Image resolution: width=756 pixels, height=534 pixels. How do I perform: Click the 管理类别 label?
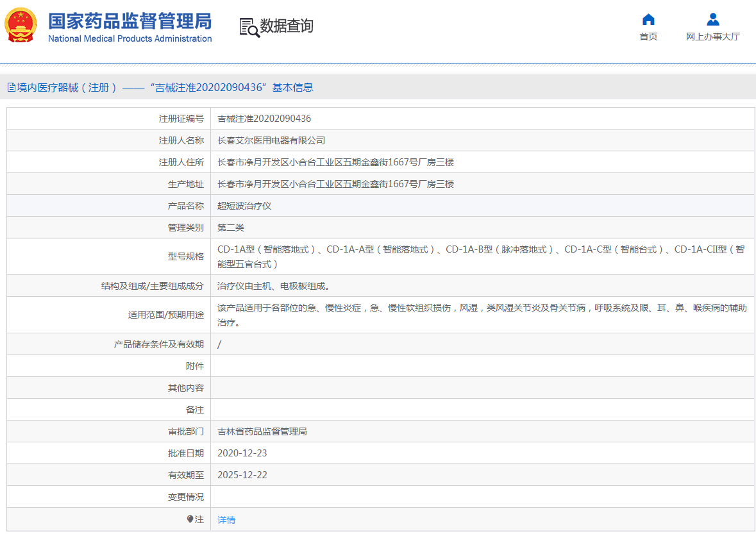pos(185,228)
